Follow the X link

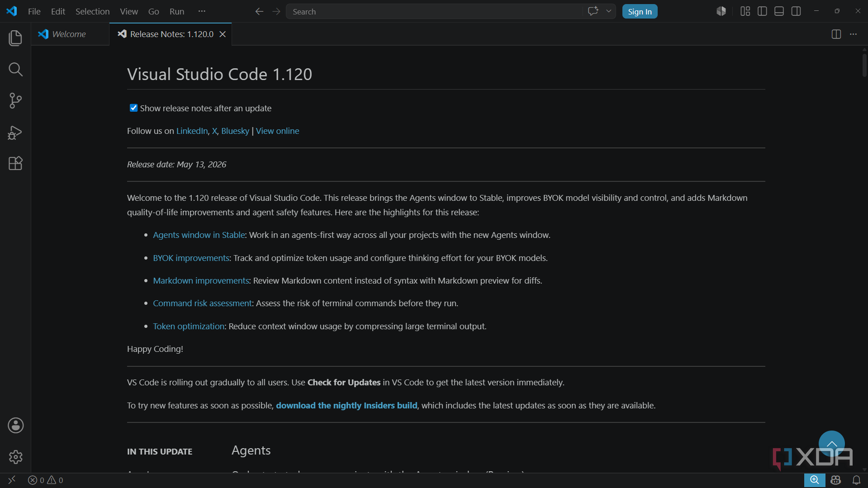click(x=214, y=131)
